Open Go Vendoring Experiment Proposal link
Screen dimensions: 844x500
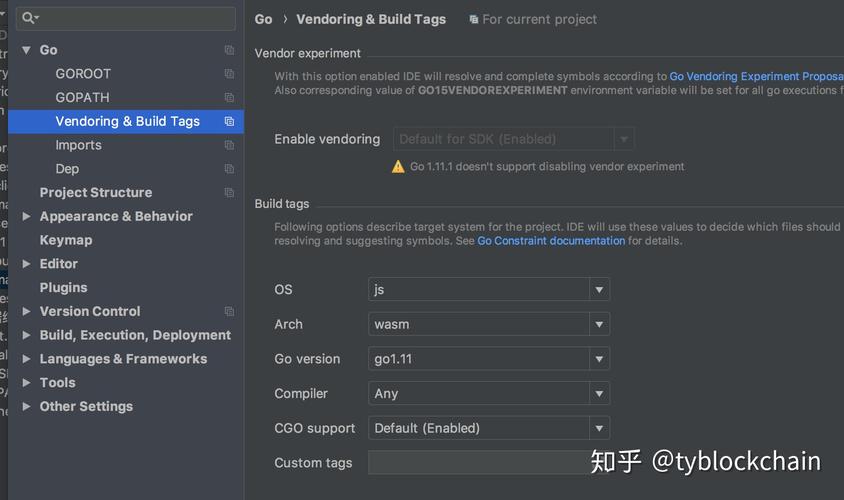tap(756, 76)
